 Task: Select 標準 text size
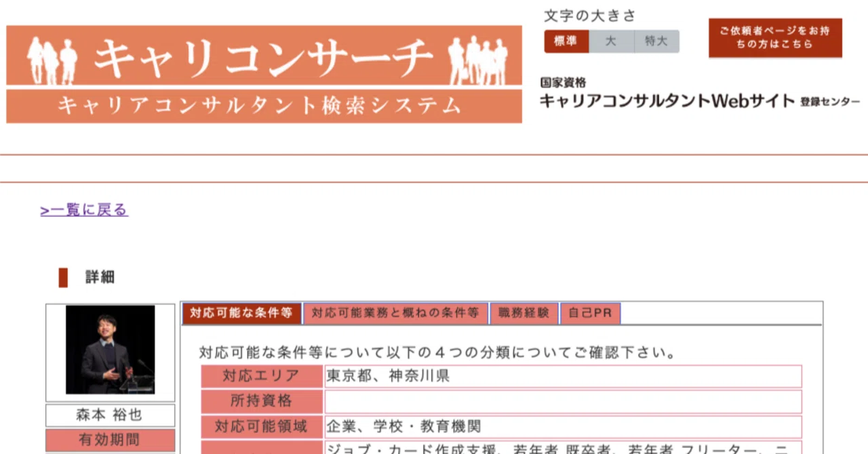tap(566, 41)
